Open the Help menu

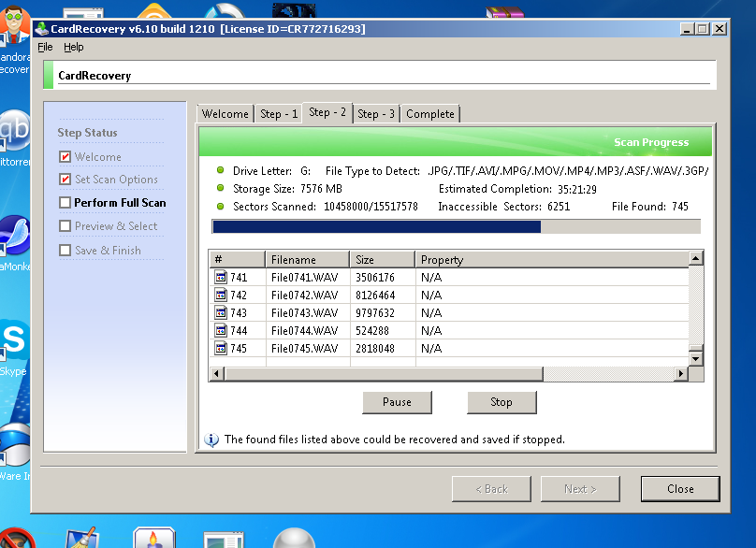(x=74, y=48)
